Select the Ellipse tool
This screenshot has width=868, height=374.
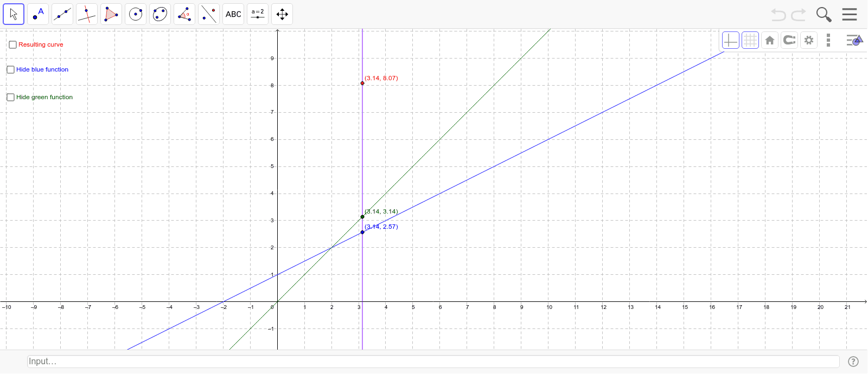[160, 14]
